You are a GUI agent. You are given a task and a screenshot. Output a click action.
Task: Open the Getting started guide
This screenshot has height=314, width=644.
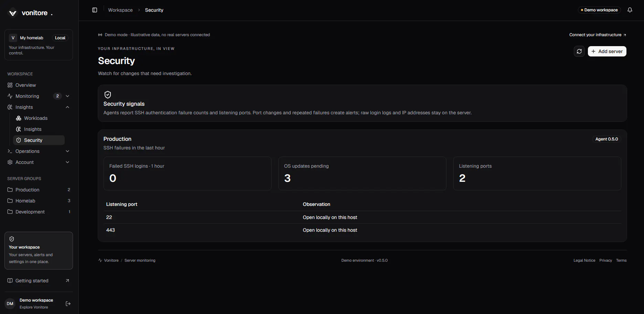pyautogui.click(x=39, y=281)
